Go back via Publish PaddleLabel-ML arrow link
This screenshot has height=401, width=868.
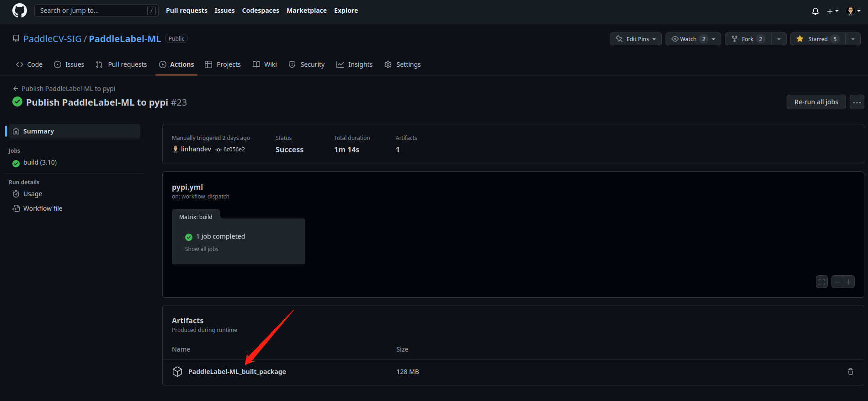pyautogui.click(x=64, y=89)
